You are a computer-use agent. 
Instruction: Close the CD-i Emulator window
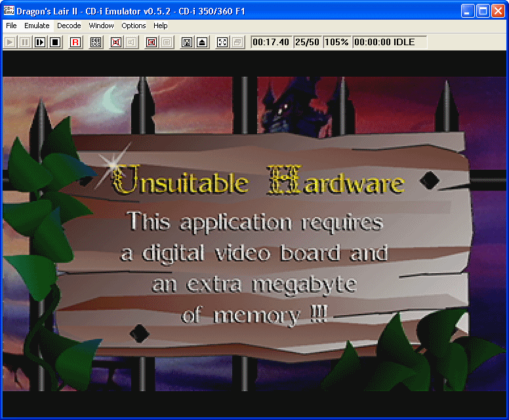coord(498,11)
